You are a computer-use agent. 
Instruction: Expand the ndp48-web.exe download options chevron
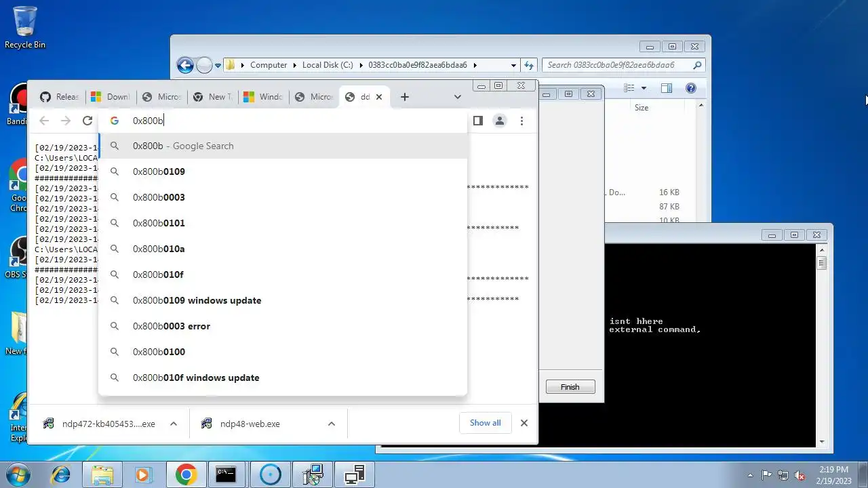(x=332, y=424)
